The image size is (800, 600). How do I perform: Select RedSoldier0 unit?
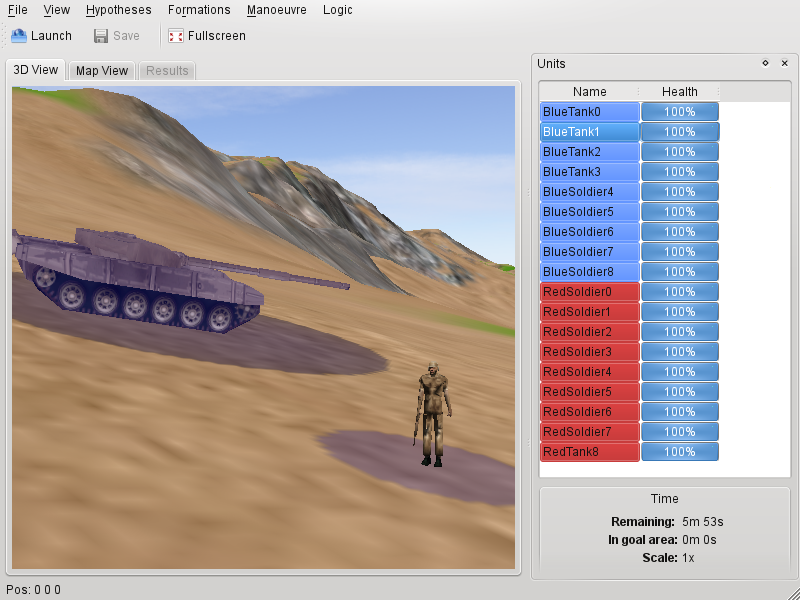pos(589,292)
